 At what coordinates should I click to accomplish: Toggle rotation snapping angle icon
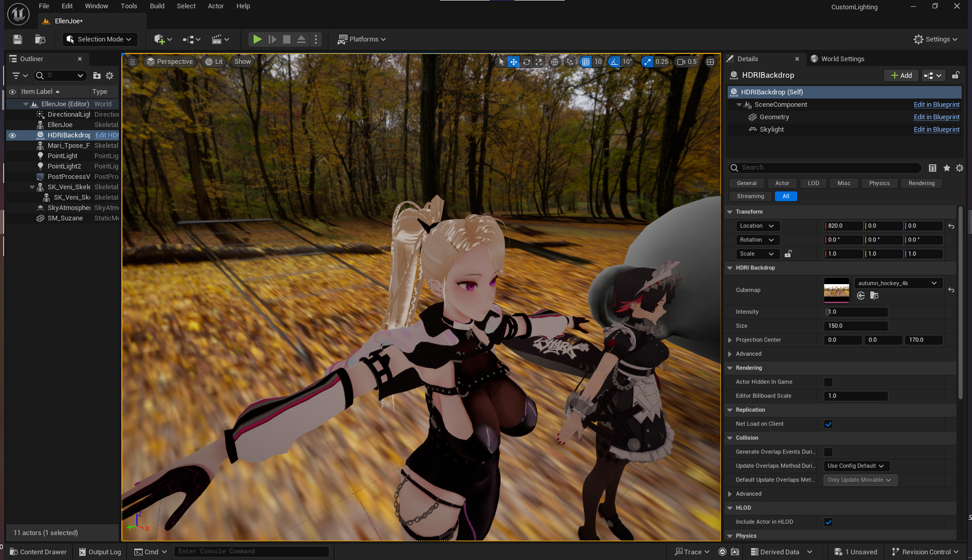[x=614, y=62]
